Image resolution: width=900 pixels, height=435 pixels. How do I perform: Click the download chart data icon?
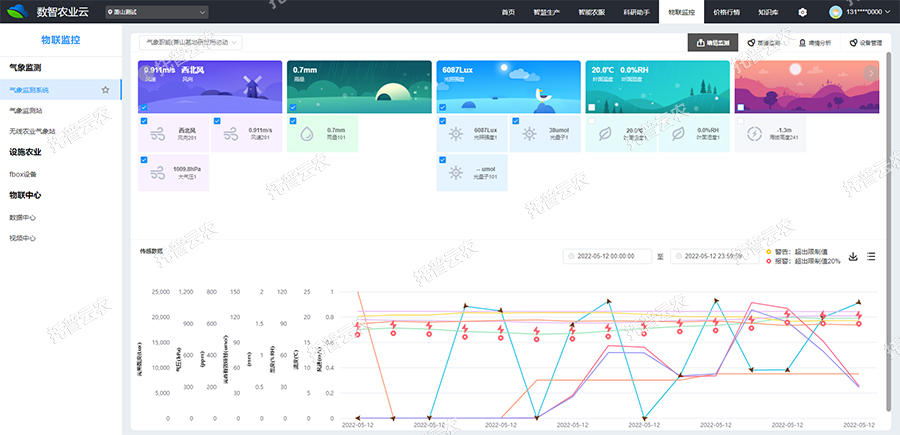(853, 257)
